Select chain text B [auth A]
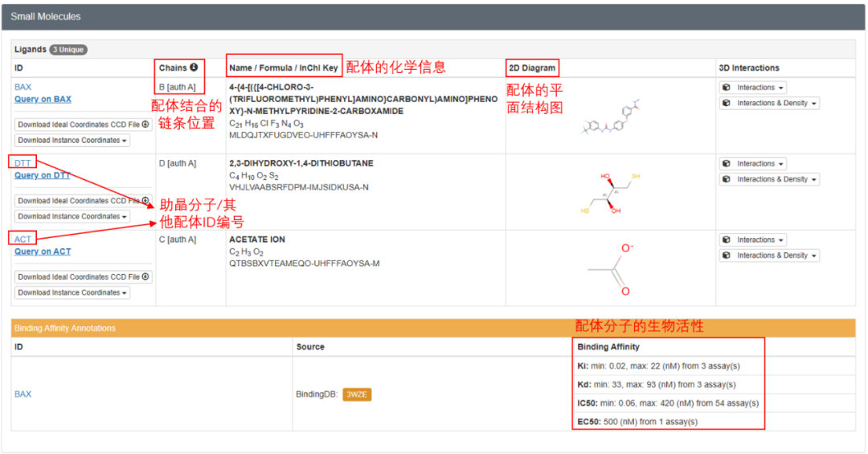Screen dimensions: 868x454 click(x=177, y=87)
